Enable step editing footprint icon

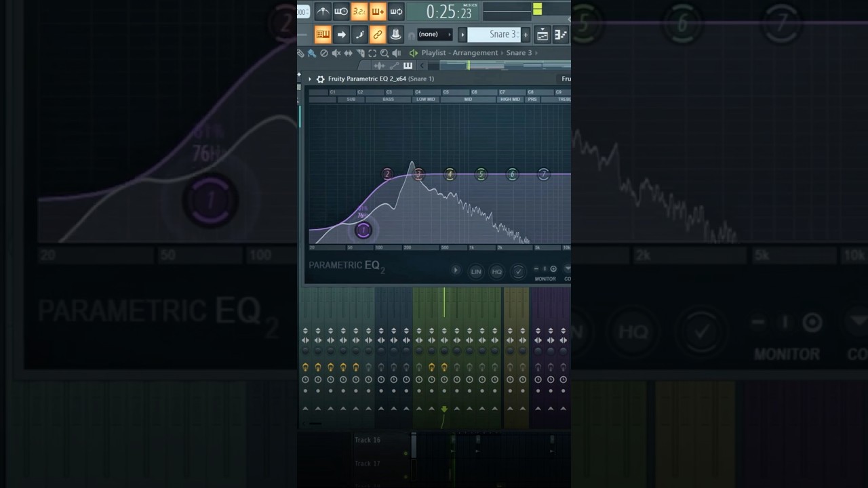(x=359, y=35)
